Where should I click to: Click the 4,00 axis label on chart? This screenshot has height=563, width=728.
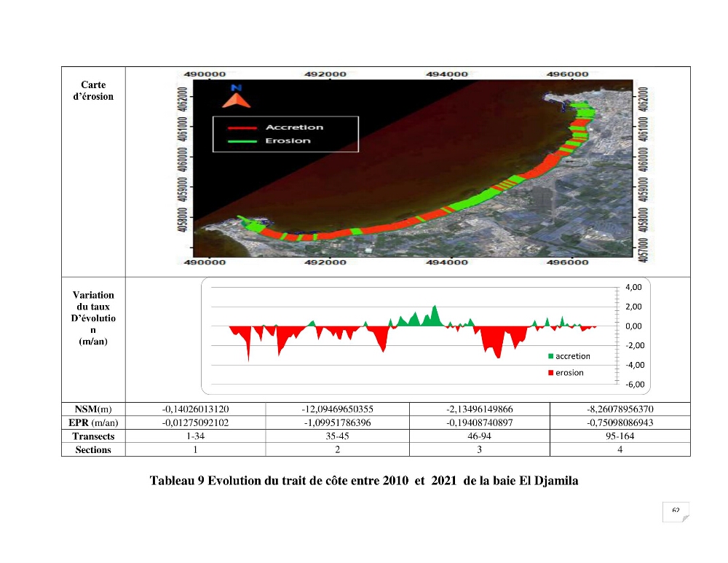click(x=633, y=287)
